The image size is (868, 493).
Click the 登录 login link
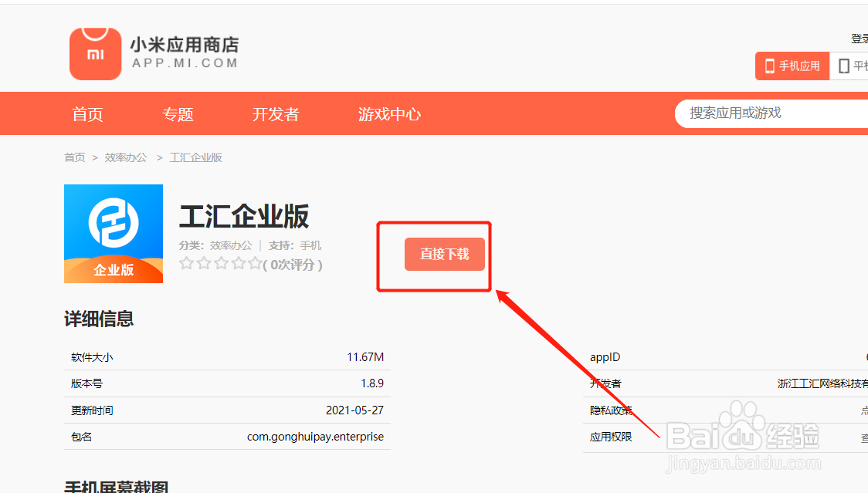(858, 37)
